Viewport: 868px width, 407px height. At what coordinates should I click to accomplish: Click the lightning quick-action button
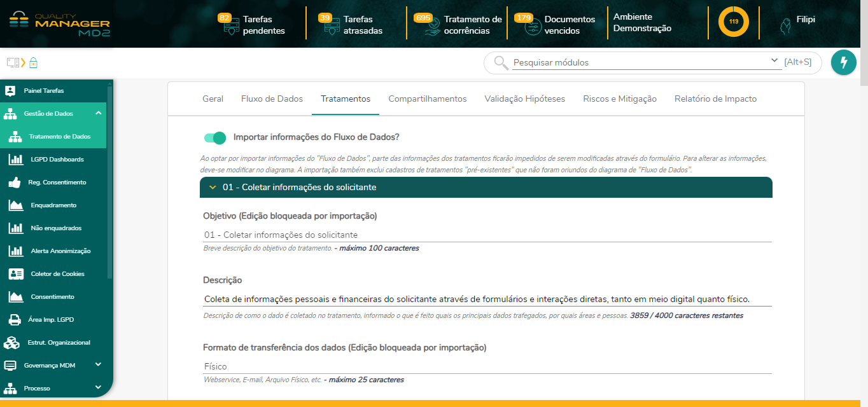pos(843,62)
